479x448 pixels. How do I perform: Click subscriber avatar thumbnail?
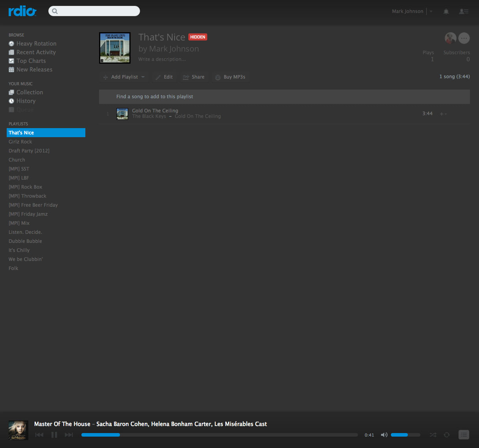451,38
